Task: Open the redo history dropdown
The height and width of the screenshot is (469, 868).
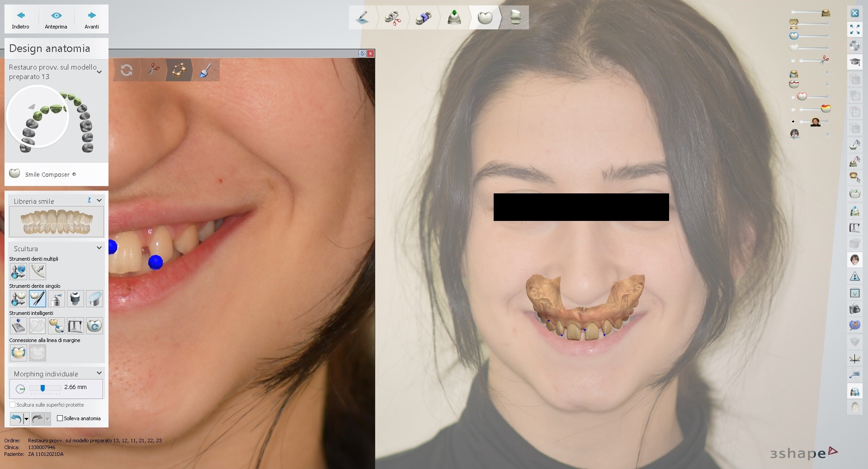Action: (x=48, y=419)
